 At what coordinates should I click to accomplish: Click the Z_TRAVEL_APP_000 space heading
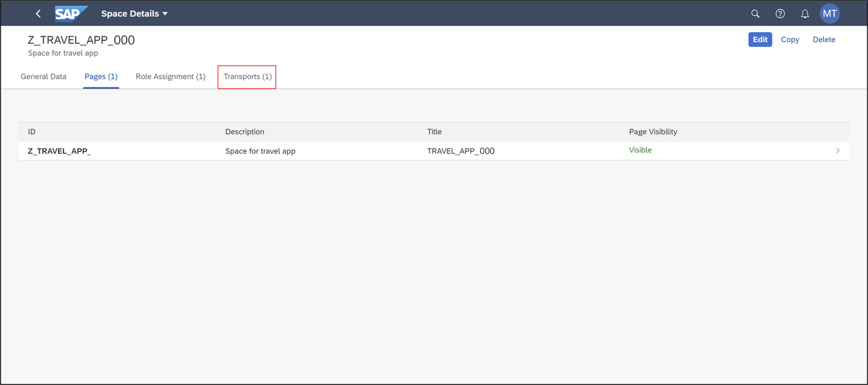pyautogui.click(x=81, y=40)
